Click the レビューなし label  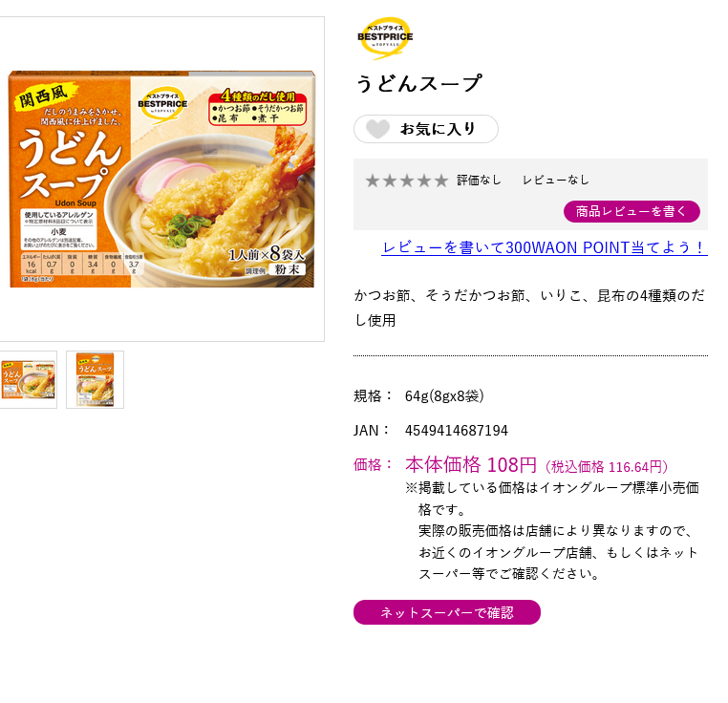pos(556,180)
